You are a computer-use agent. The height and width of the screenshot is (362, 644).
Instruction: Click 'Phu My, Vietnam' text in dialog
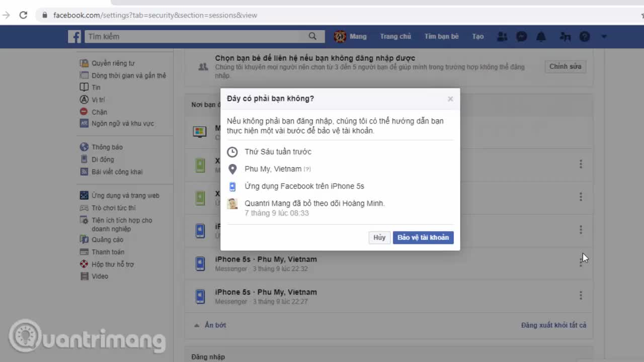(273, 169)
